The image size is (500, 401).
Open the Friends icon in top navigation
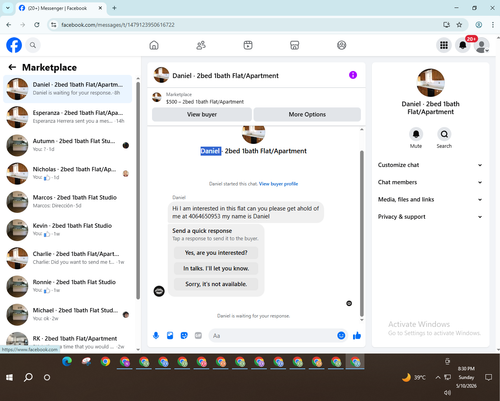pos(201,45)
